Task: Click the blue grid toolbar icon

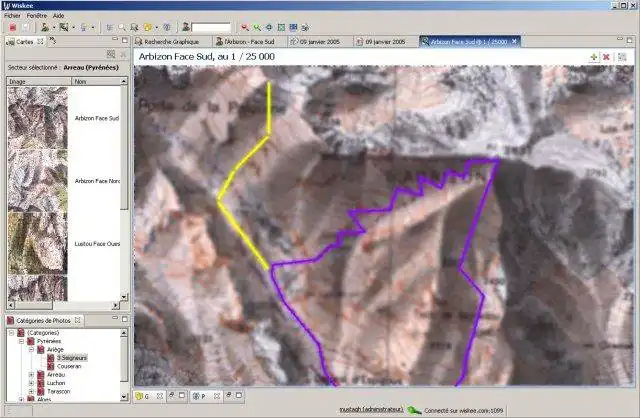Action: tap(293, 27)
